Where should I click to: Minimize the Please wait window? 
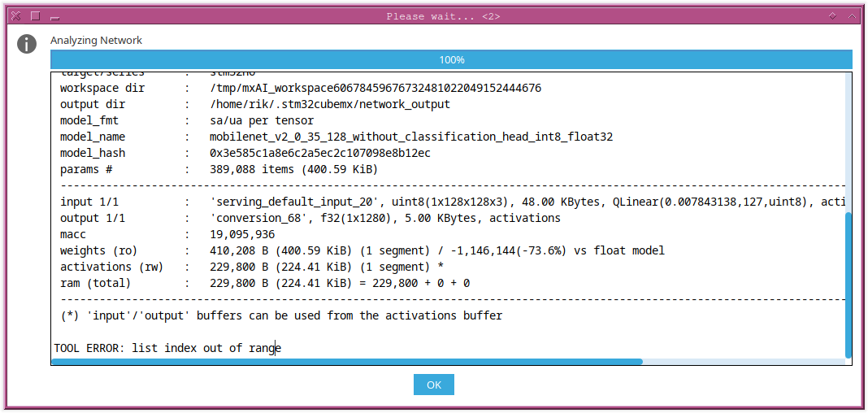coord(54,16)
